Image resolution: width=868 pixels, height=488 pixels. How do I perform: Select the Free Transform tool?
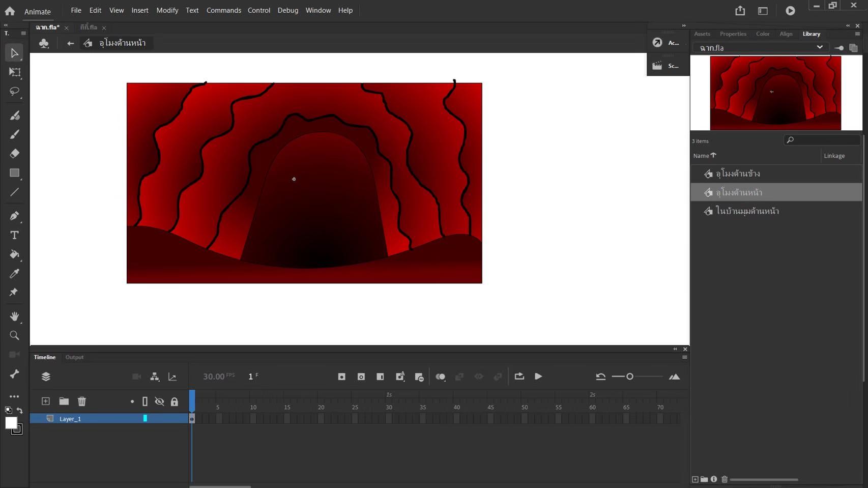(14, 72)
